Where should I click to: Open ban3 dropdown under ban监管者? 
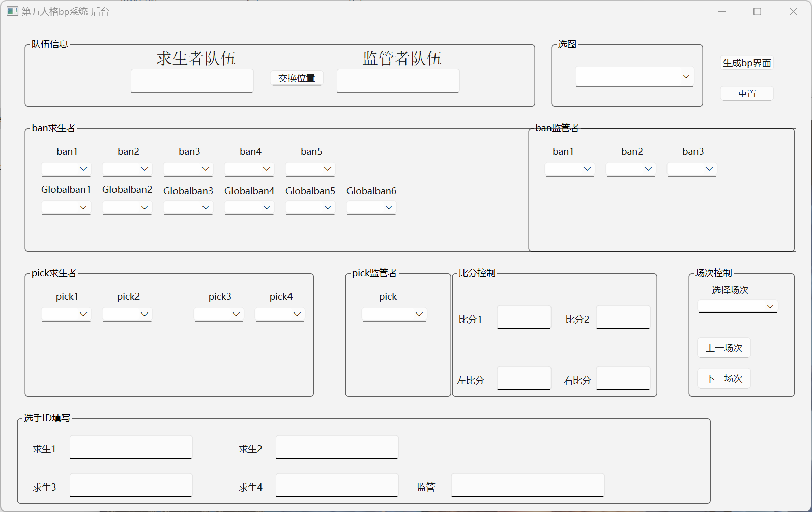pos(692,169)
